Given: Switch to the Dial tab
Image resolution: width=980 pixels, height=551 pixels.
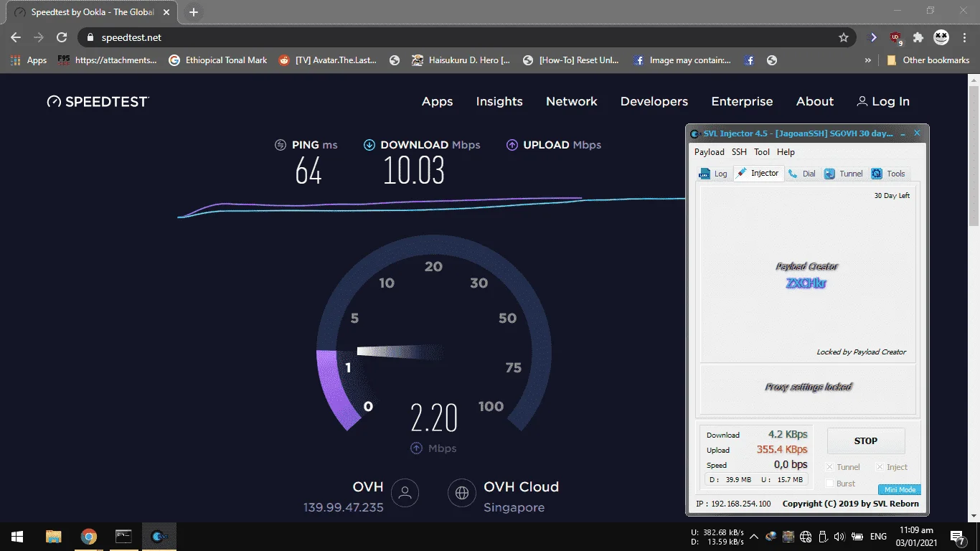Looking at the screenshot, I should (803, 174).
